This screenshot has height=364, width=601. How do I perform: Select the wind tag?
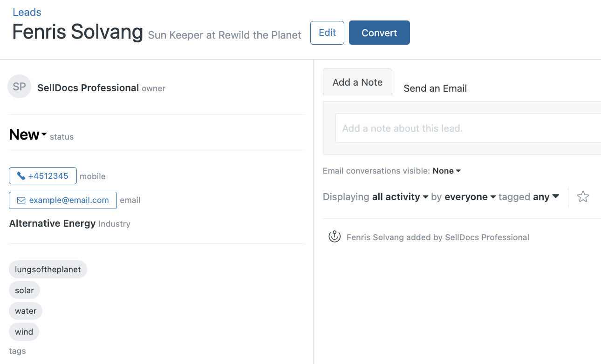coord(24,332)
